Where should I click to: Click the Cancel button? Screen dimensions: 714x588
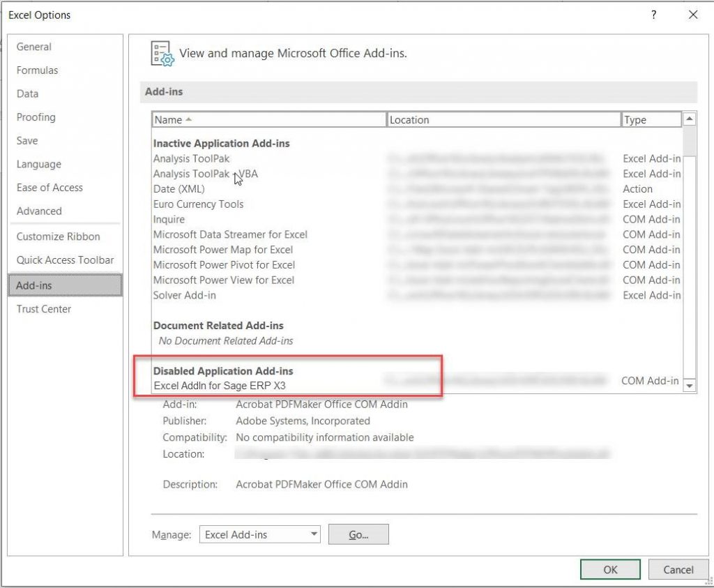coord(678,569)
